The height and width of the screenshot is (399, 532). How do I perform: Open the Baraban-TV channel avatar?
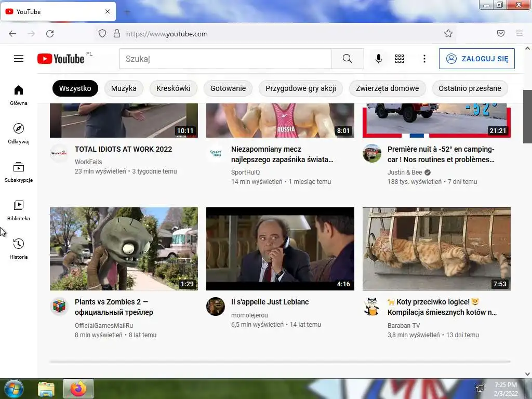[372, 306]
